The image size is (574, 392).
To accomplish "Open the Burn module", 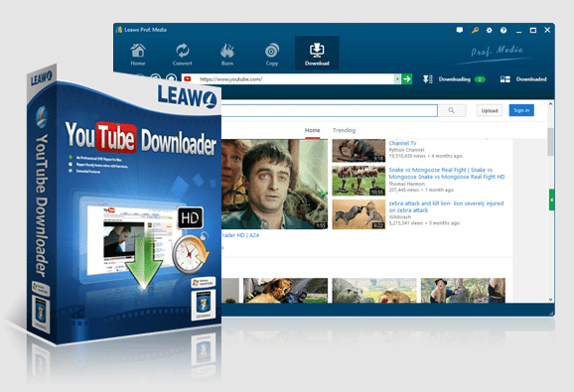I will [x=227, y=55].
